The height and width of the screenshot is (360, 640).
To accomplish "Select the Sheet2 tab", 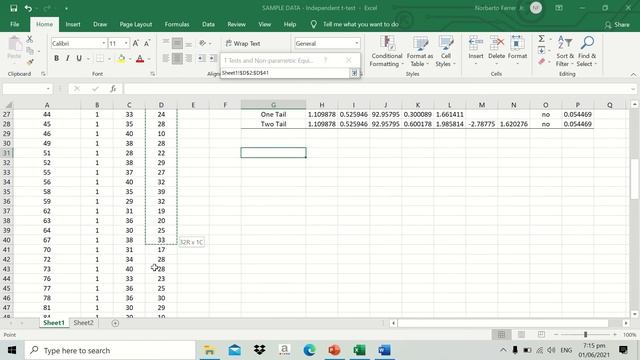I will tap(83, 323).
